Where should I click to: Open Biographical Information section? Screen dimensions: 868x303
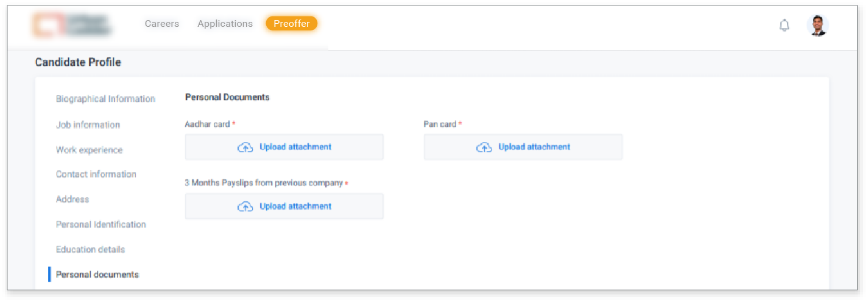point(105,99)
